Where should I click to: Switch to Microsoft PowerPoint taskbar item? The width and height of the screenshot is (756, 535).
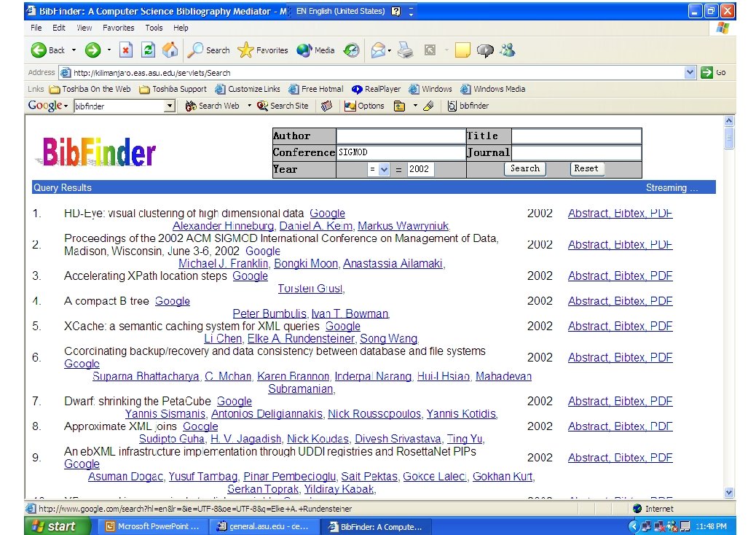point(154,526)
